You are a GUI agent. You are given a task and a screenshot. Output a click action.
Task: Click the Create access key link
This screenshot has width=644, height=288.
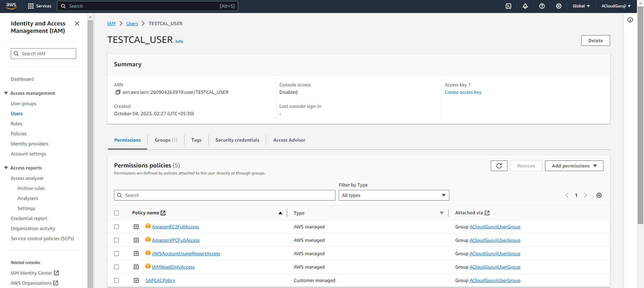(463, 92)
